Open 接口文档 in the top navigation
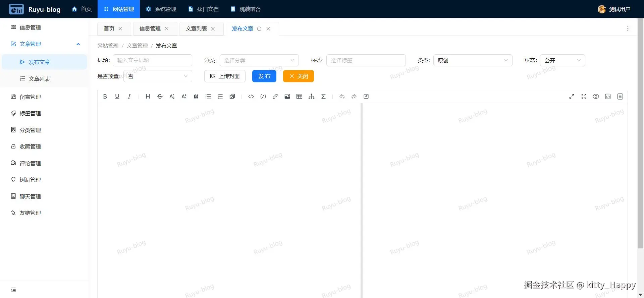The width and height of the screenshot is (644, 298). click(x=203, y=9)
